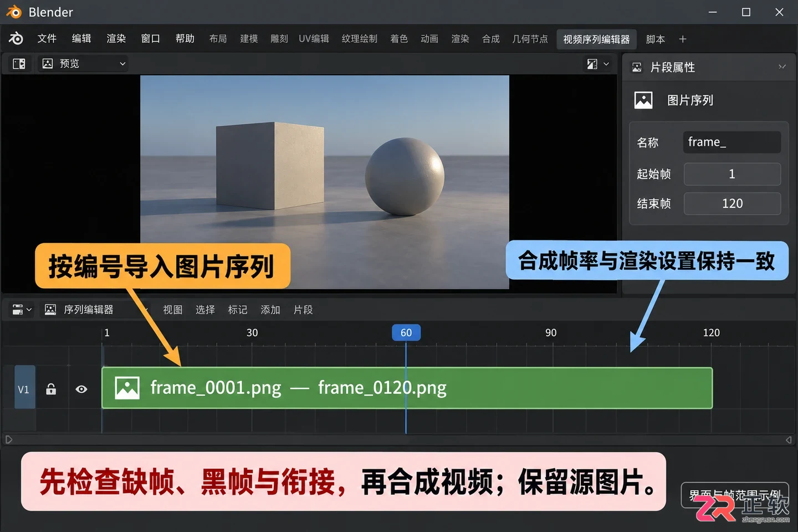
Task: Click the left scroll arrow under timeline
Action: [x=9, y=439]
